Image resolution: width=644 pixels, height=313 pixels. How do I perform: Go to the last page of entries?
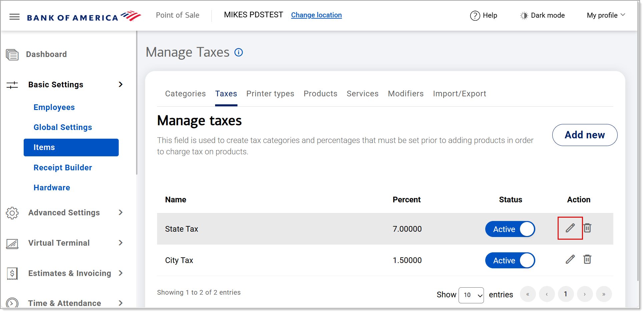[x=604, y=295]
